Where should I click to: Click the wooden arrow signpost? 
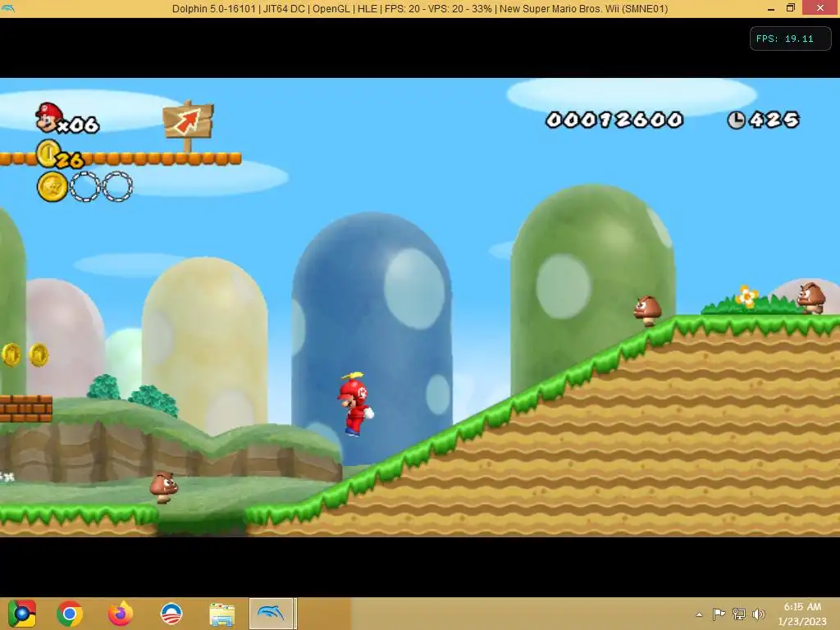188,126
